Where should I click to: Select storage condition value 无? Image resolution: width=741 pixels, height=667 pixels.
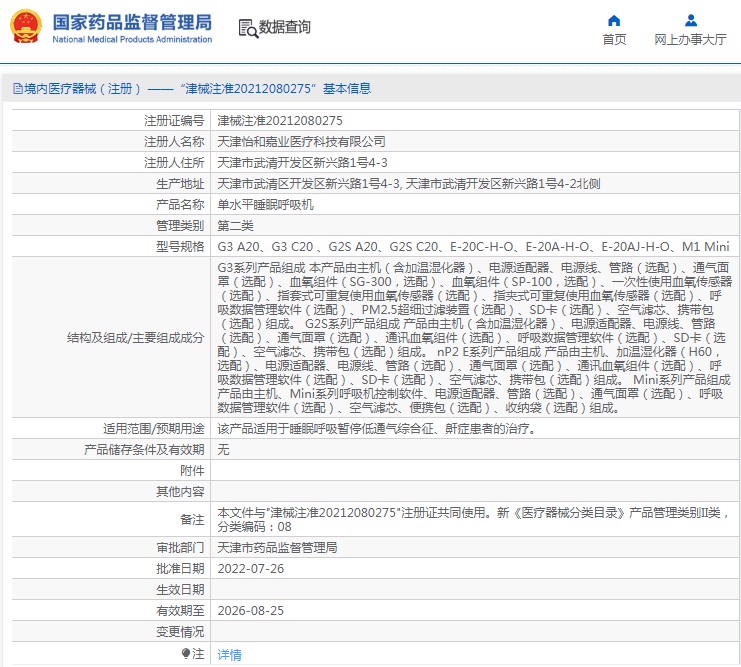[x=224, y=450]
